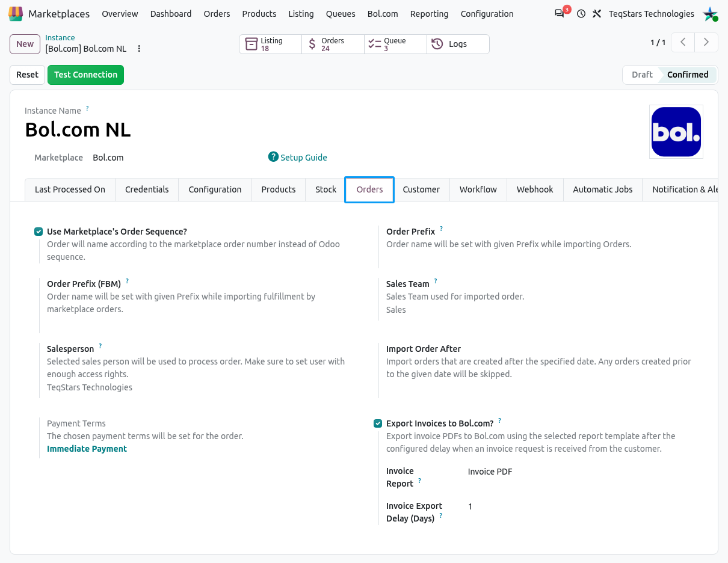
Task: Click the Orders dollar sign icon
Action: [312, 44]
